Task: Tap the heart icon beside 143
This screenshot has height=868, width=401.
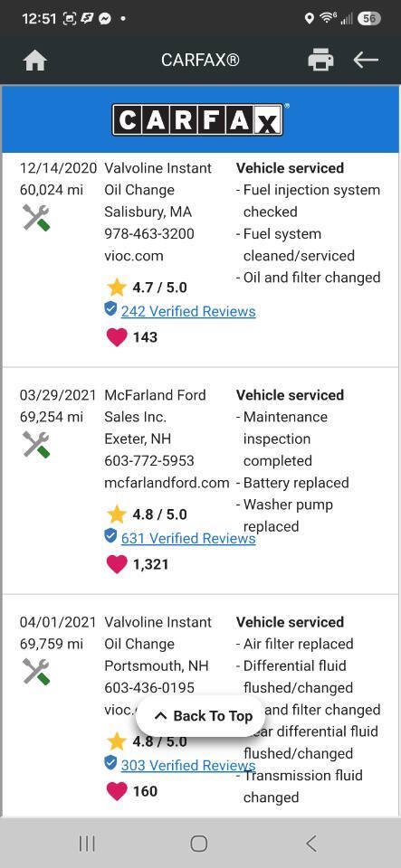Action: tap(117, 336)
